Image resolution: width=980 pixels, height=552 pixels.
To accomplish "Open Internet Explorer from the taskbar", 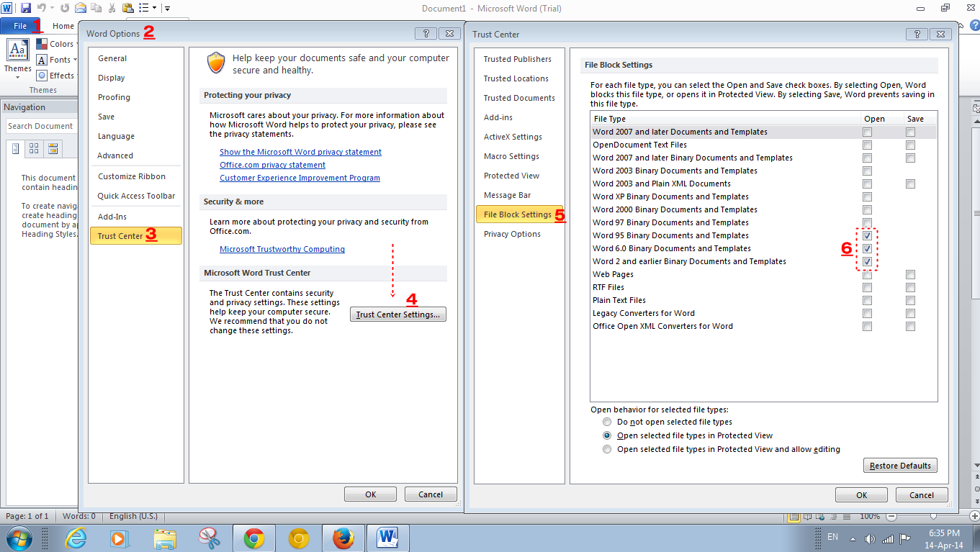I will 76,538.
